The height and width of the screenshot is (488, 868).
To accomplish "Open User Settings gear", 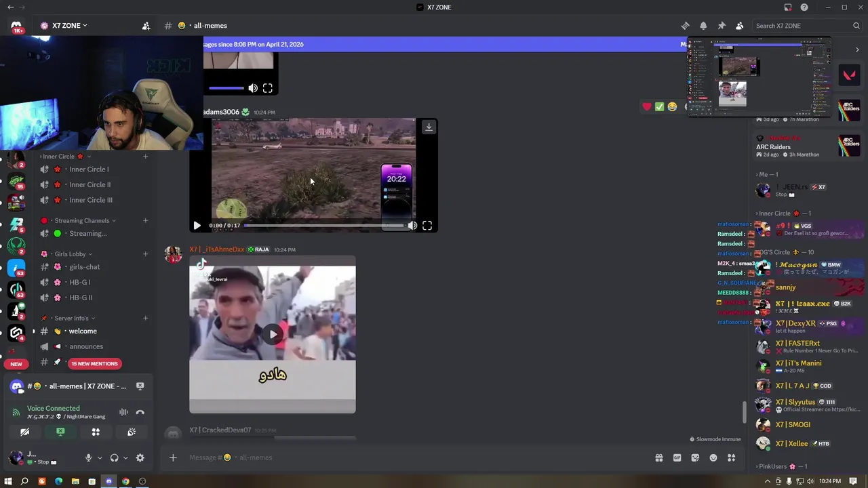I will pos(140,458).
